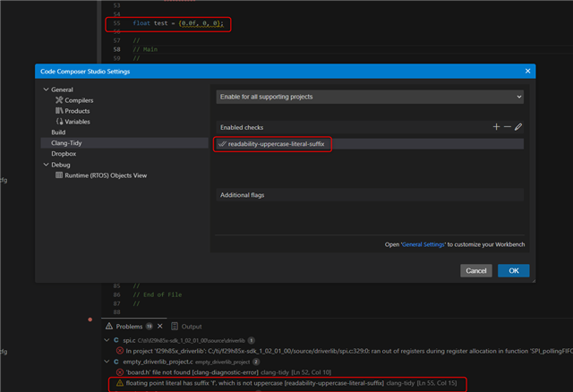
Task: Click the Problems warning triangle icon
Action: (109, 326)
